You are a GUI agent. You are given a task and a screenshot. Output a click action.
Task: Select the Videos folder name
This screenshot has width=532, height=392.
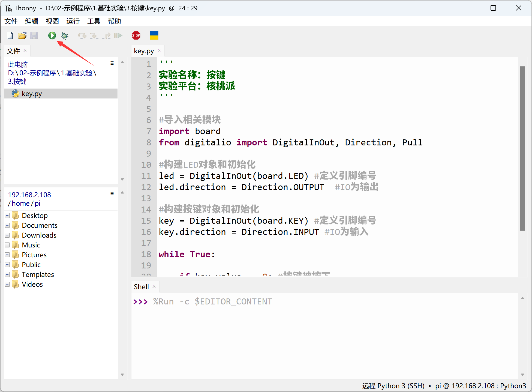[x=32, y=284]
